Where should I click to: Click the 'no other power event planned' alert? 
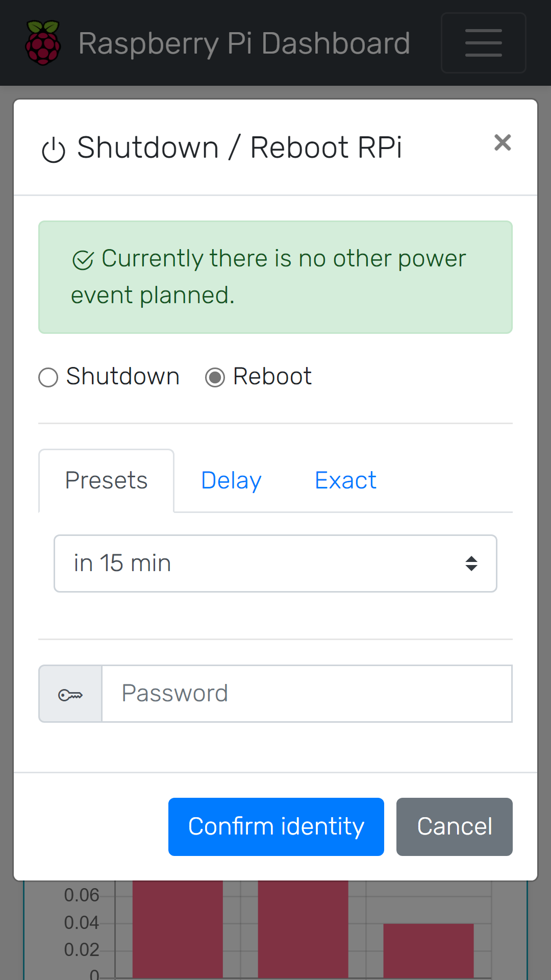click(275, 277)
